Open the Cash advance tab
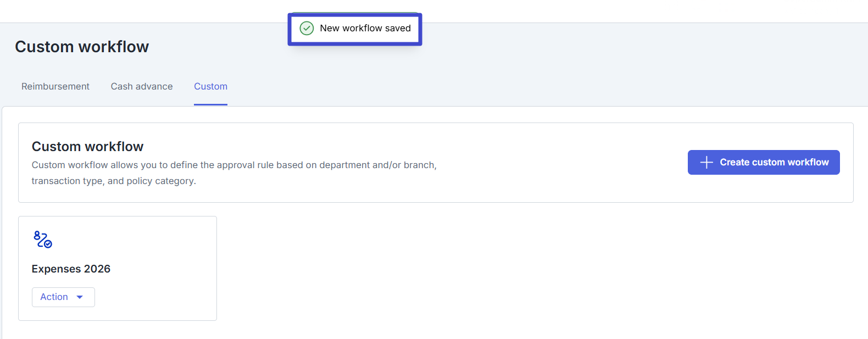This screenshot has width=868, height=339. pyautogui.click(x=142, y=86)
